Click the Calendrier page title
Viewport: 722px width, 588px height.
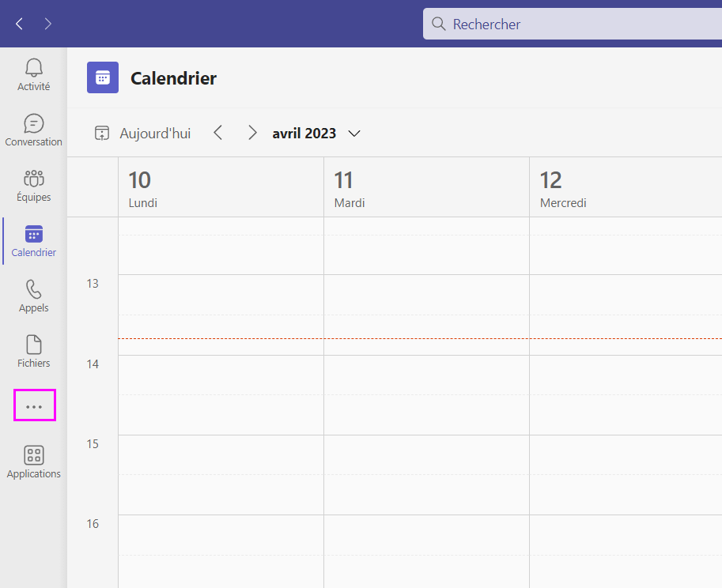coord(174,78)
